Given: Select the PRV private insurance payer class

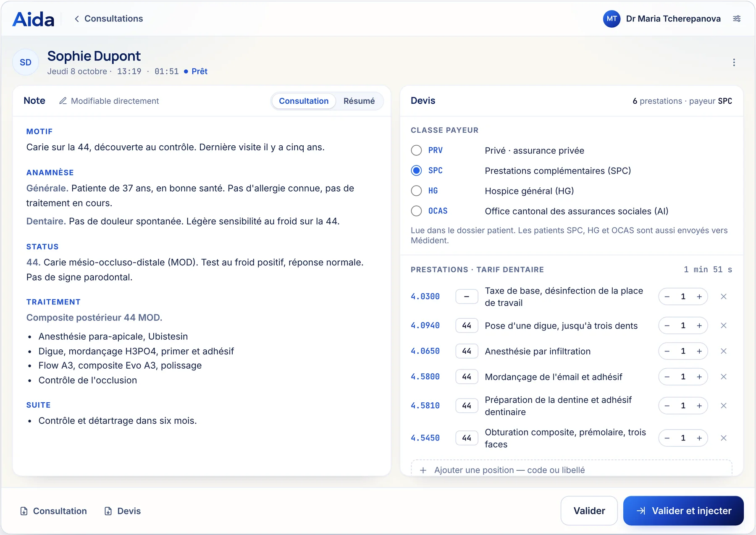Looking at the screenshot, I should point(416,150).
